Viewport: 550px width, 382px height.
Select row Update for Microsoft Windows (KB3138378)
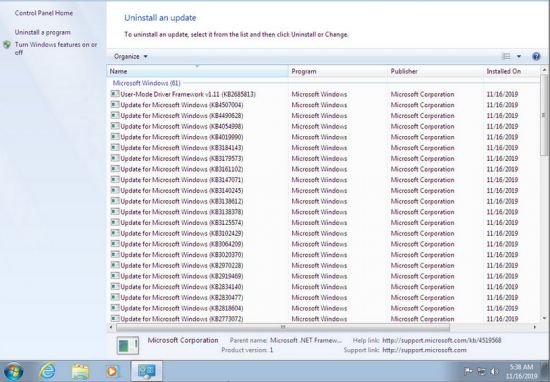click(x=323, y=212)
